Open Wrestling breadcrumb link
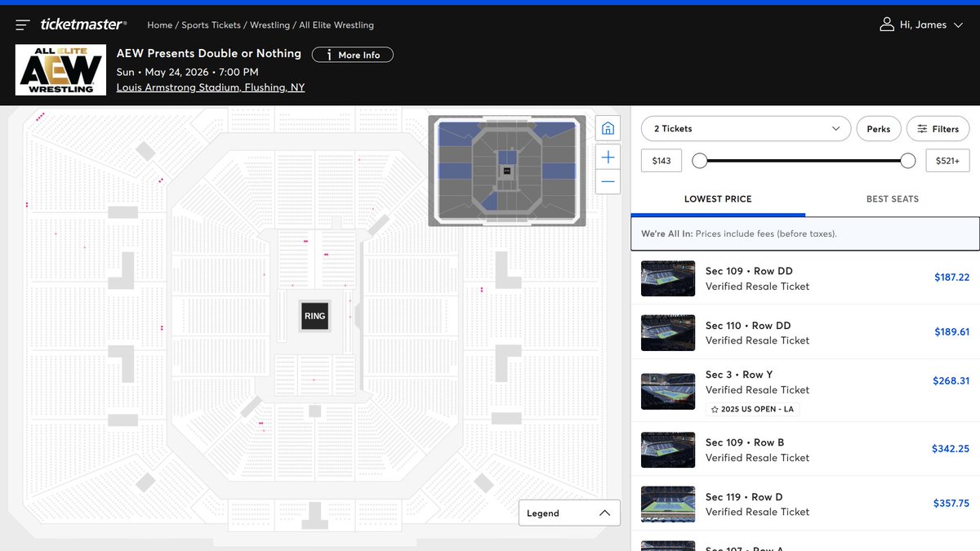980x551 pixels. pyautogui.click(x=269, y=25)
